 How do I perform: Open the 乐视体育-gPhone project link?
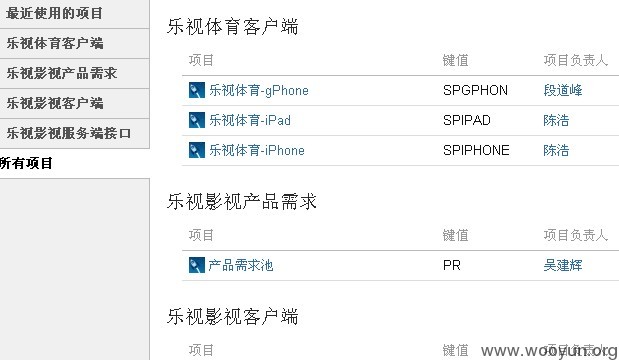tap(259, 90)
